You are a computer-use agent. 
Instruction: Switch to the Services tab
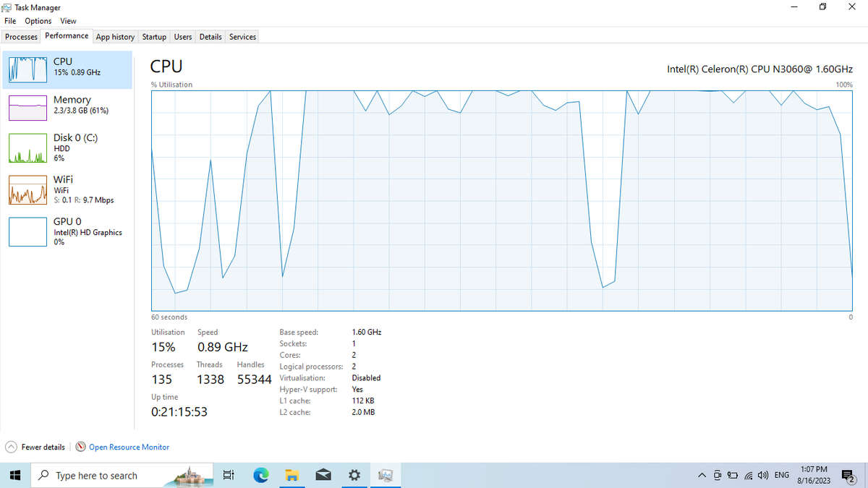click(242, 37)
